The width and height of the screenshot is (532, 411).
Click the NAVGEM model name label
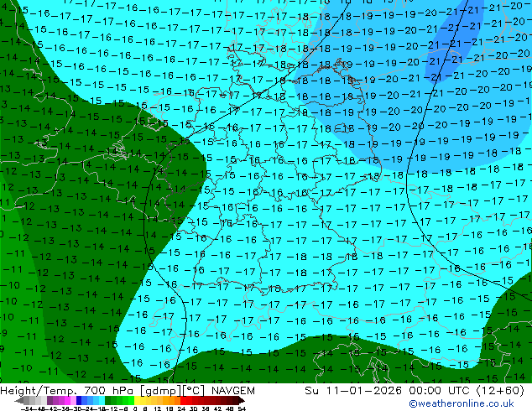point(233,391)
